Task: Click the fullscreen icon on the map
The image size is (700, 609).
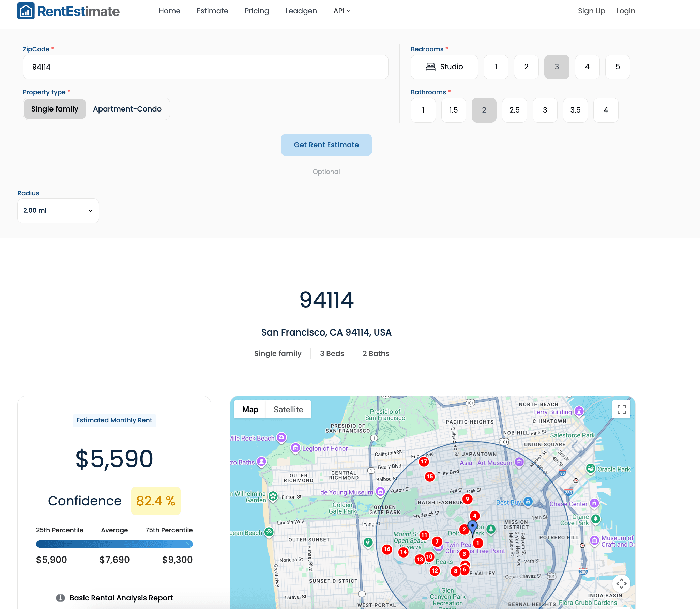Action: point(622,409)
